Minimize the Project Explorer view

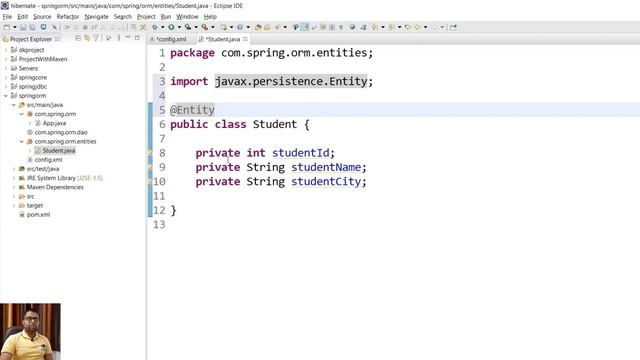(128, 38)
